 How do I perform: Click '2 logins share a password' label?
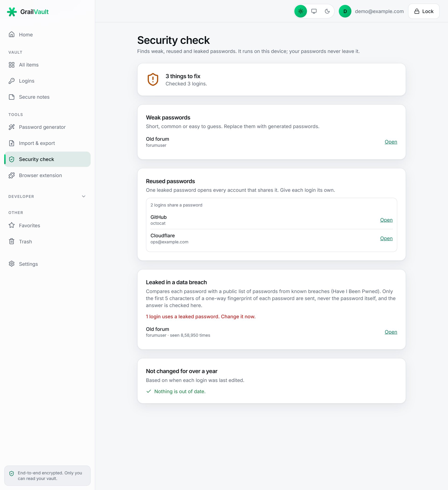[x=176, y=205]
